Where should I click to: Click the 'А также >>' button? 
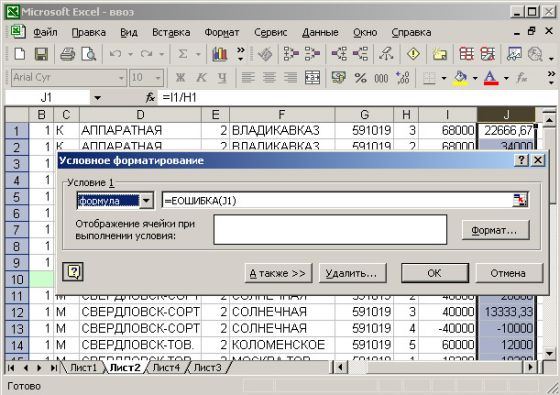click(278, 273)
